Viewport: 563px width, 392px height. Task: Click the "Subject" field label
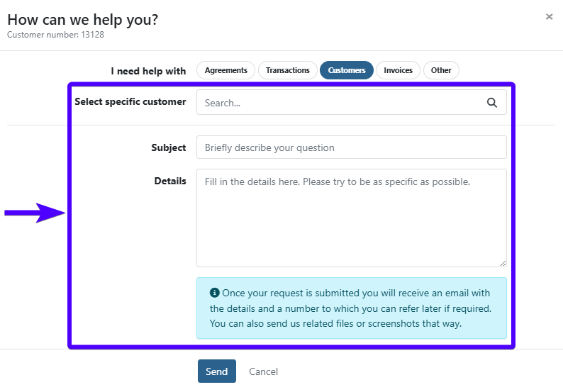point(168,147)
